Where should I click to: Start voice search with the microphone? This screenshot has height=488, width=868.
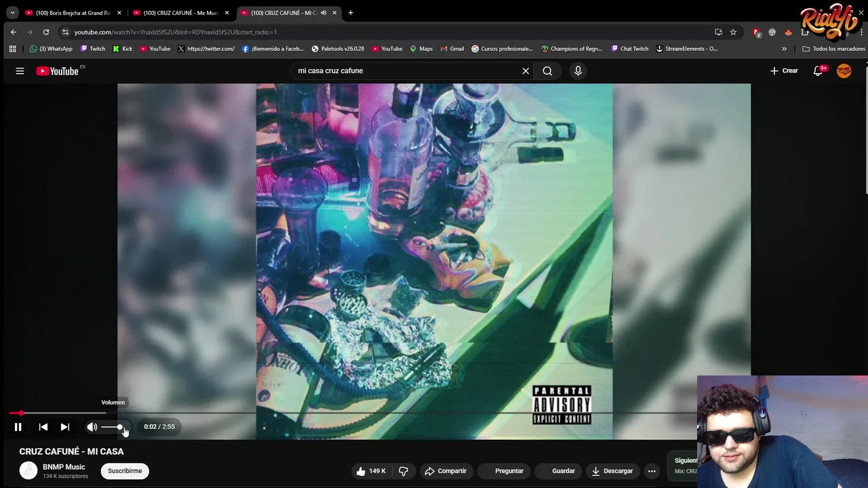[x=578, y=70]
